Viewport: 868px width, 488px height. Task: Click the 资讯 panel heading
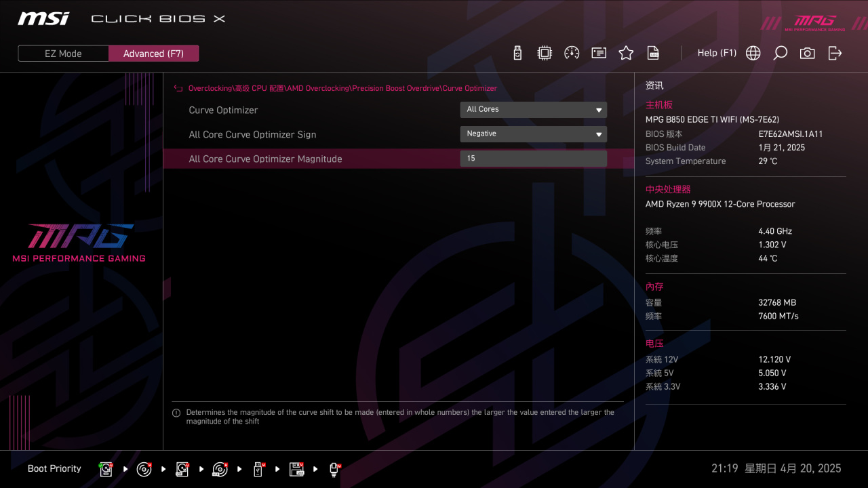click(654, 86)
